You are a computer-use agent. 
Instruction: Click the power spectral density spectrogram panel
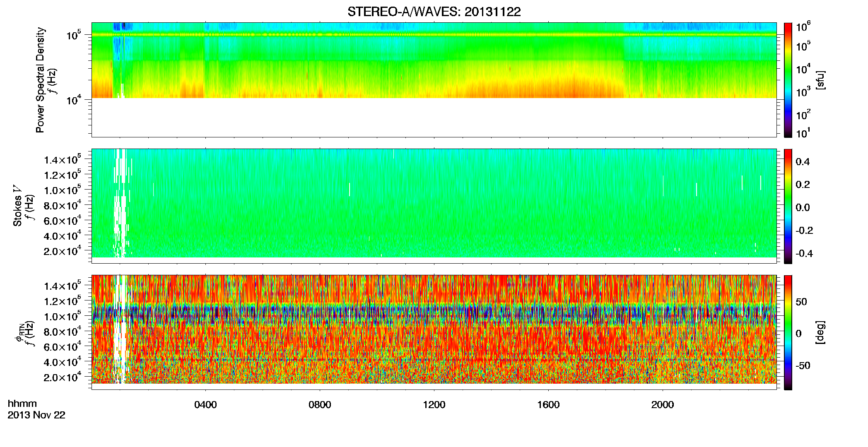434,80
